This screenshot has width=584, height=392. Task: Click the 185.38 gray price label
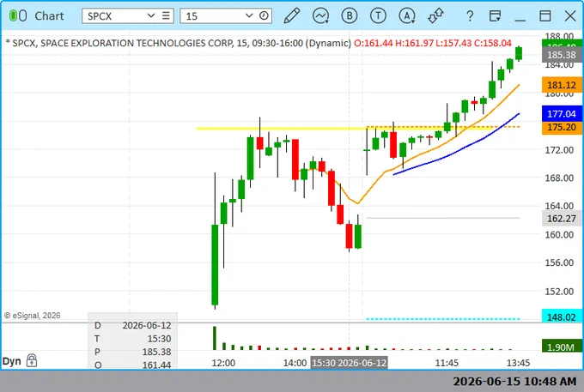click(562, 55)
